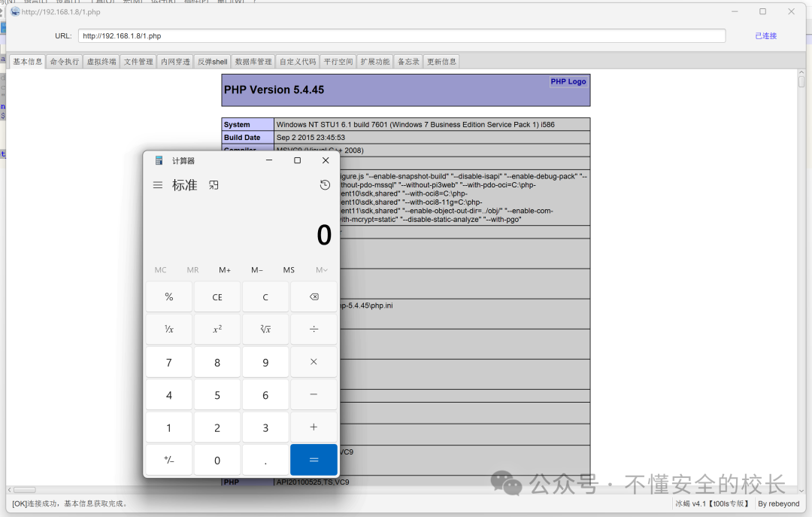812x517 pixels.
Task: Open the calculator history icon
Action: [325, 185]
